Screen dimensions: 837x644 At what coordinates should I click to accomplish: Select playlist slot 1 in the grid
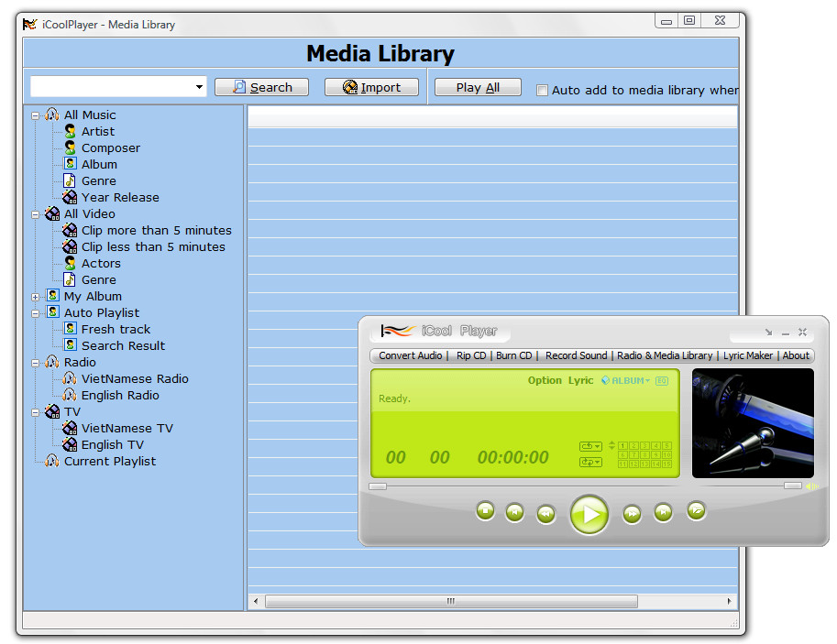tap(622, 446)
